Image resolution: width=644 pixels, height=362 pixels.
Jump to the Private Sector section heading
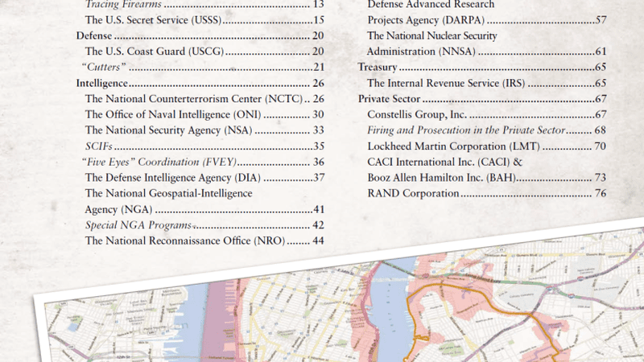point(390,99)
